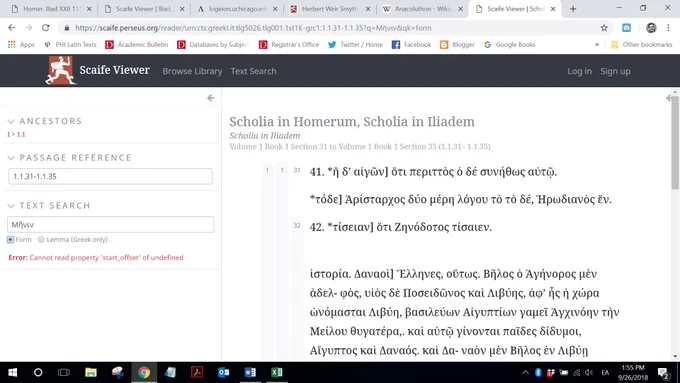The width and height of the screenshot is (680, 383).
Task: Open ancestor link 1.1
Action: pos(21,134)
